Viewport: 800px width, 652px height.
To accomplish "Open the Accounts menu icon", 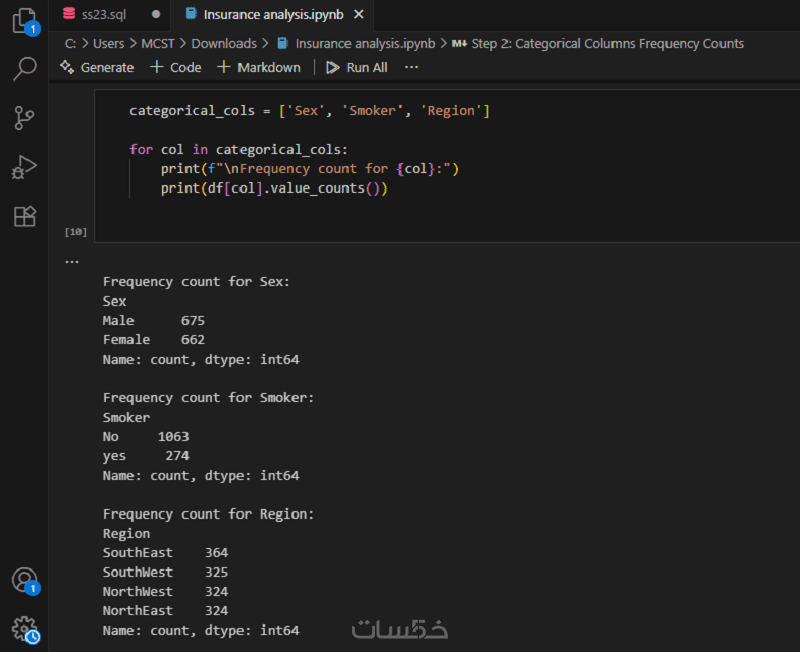I will (24, 580).
